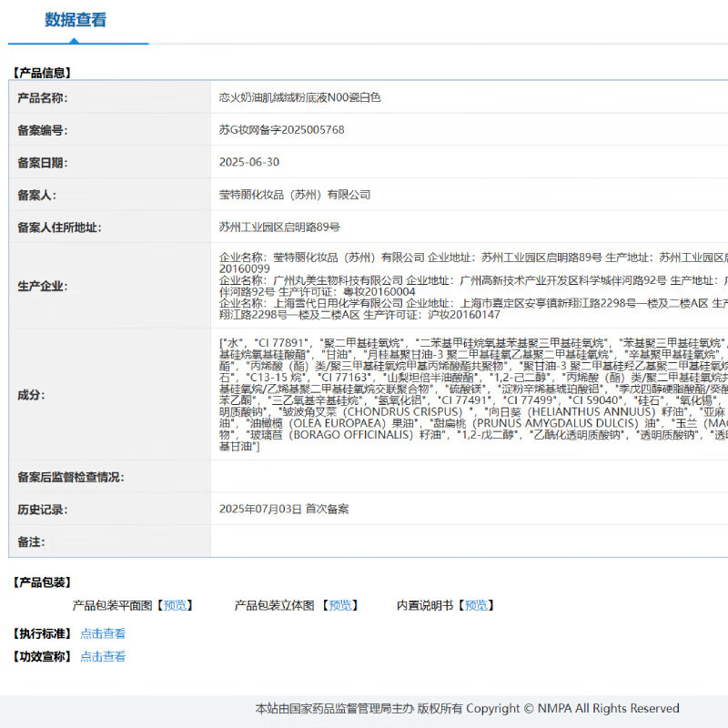The height and width of the screenshot is (728, 728).
Task: Switch to the 数据查看 tab
Action: [76, 20]
